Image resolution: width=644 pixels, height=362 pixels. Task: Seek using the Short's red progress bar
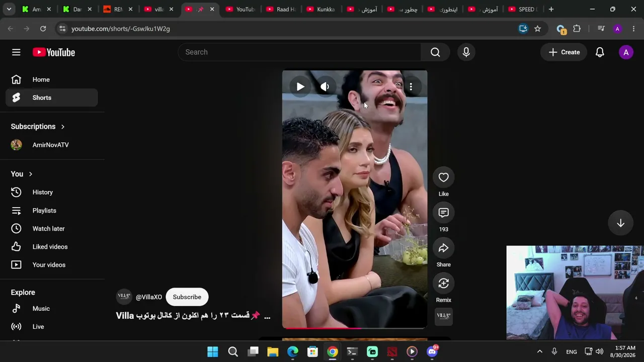(x=355, y=328)
